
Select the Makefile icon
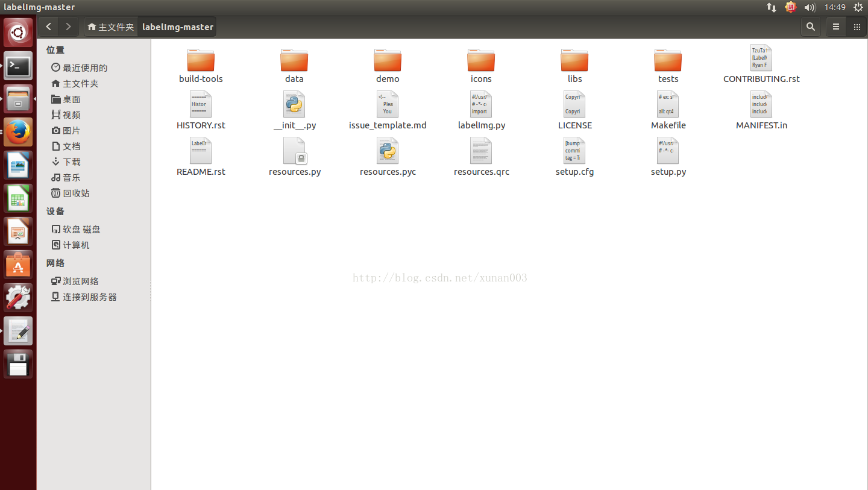[x=668, y=105]
